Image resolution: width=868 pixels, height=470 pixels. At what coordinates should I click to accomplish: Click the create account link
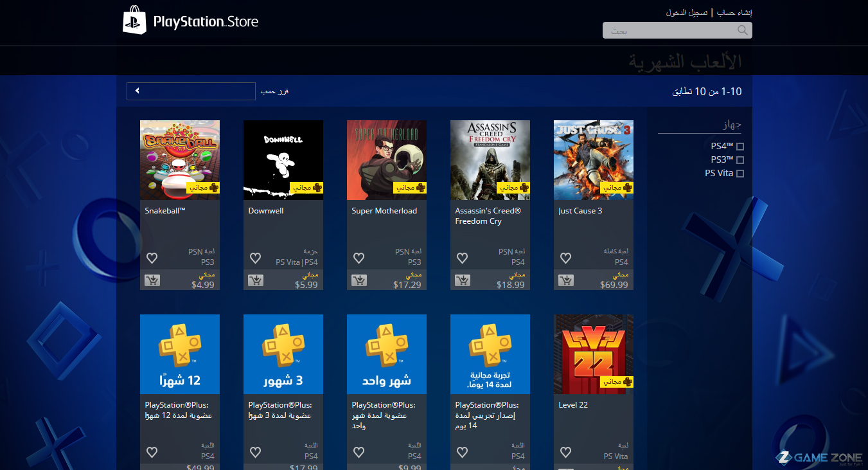[735, 13]
